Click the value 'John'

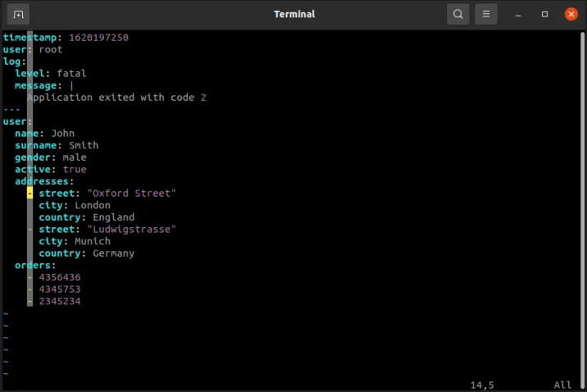[62, 134]
